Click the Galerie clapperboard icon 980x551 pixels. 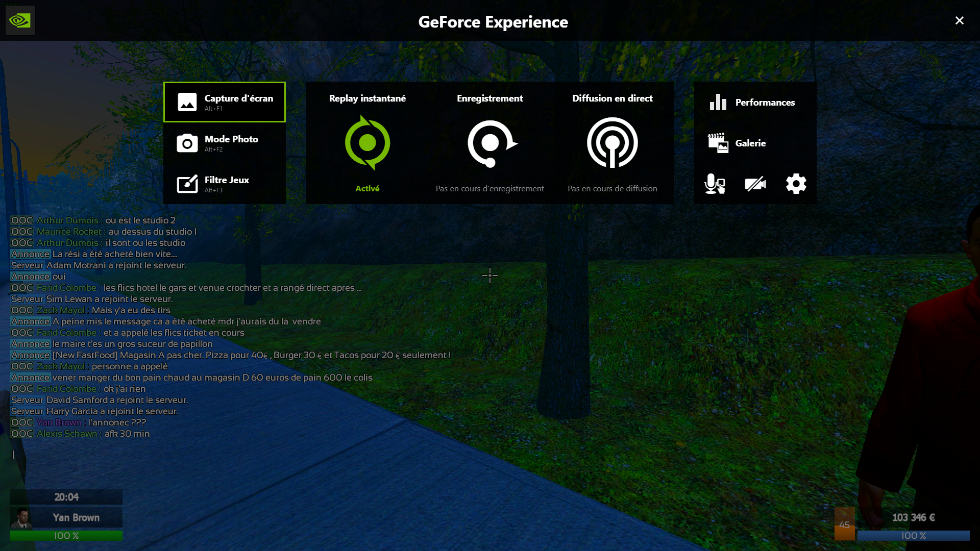tap(718, 143)
